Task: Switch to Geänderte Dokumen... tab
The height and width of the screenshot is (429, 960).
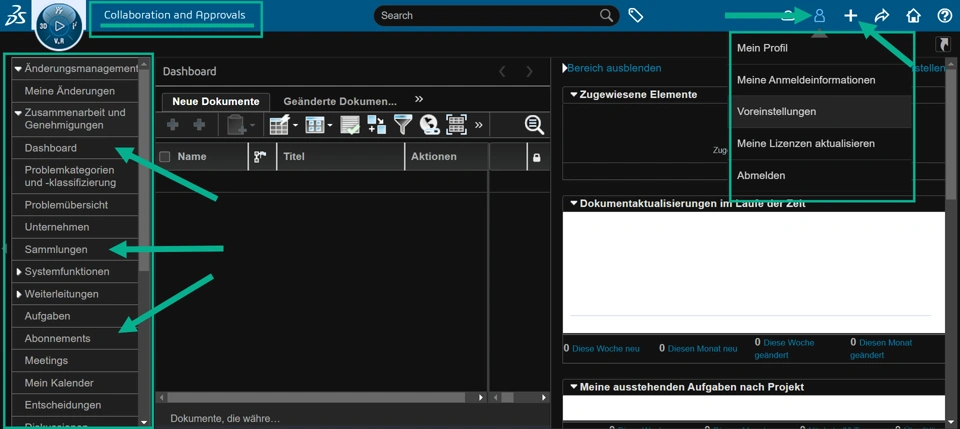Action: [340, 102]
